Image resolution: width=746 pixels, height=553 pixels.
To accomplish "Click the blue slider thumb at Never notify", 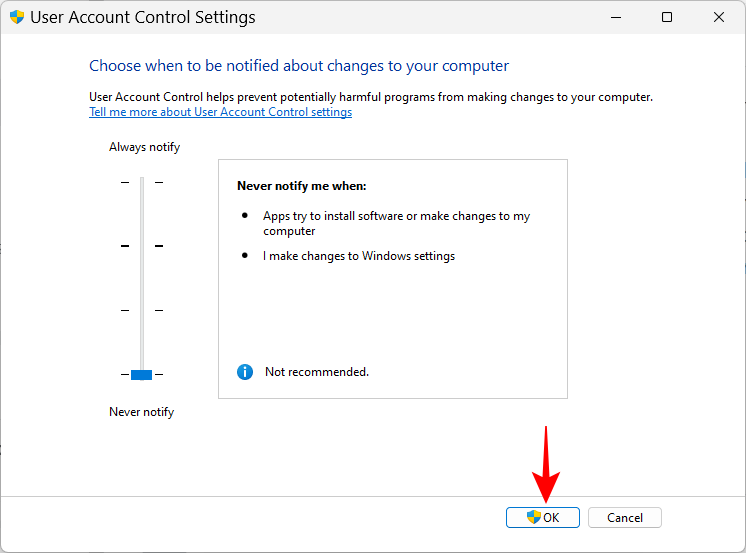I will tap(141, 375).
